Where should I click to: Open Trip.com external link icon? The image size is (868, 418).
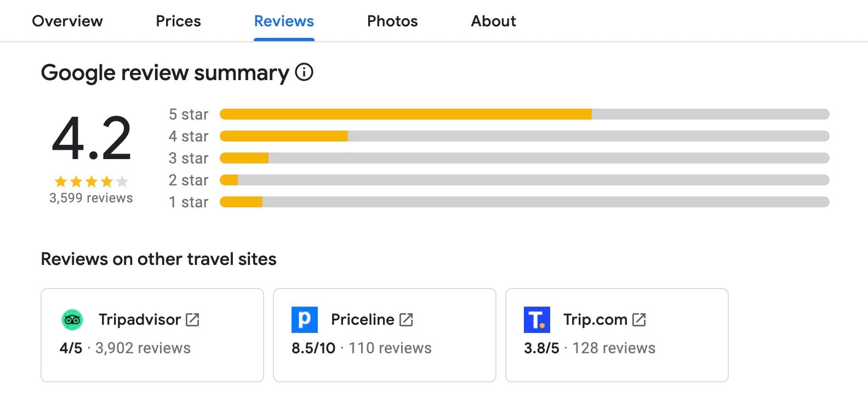tap(639, 320)
